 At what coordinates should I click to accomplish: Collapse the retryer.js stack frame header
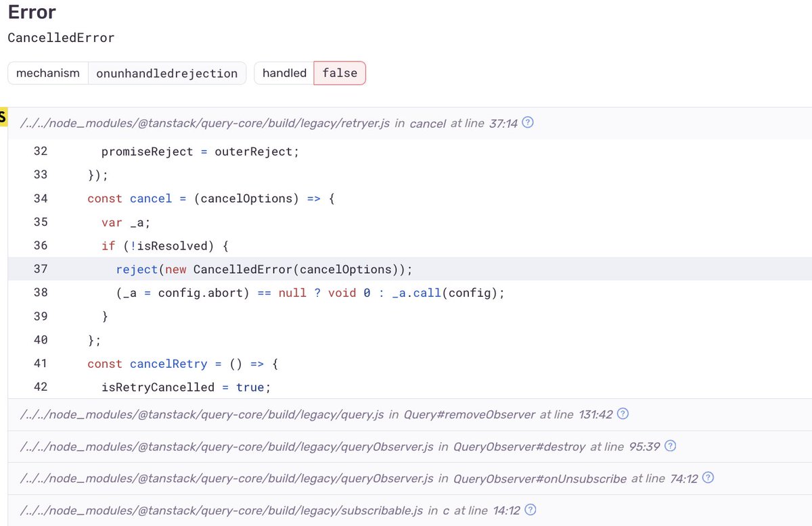coord(410,123)
